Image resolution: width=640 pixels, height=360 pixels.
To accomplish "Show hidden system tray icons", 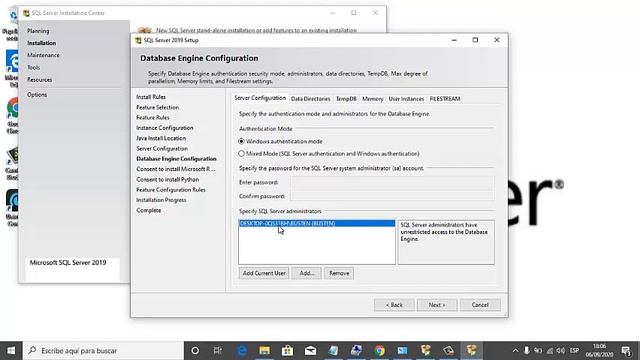I will pos(515,351).
